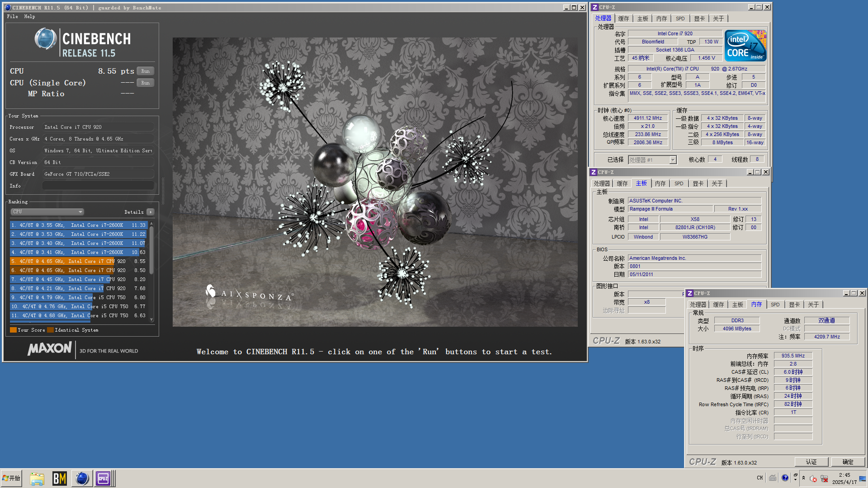Select ranking row 9 i5 750 6.80
868x488 pixels.
79,297
